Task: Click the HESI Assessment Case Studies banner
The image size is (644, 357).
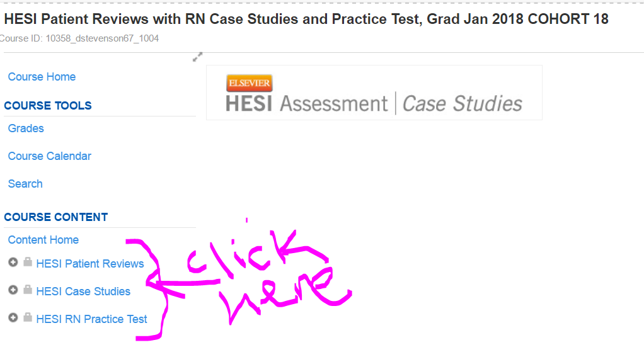Action: (374, 93)
